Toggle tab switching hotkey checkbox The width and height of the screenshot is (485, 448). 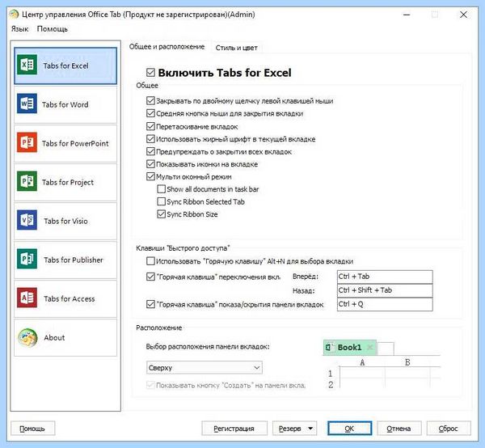(x=150, y=277)
